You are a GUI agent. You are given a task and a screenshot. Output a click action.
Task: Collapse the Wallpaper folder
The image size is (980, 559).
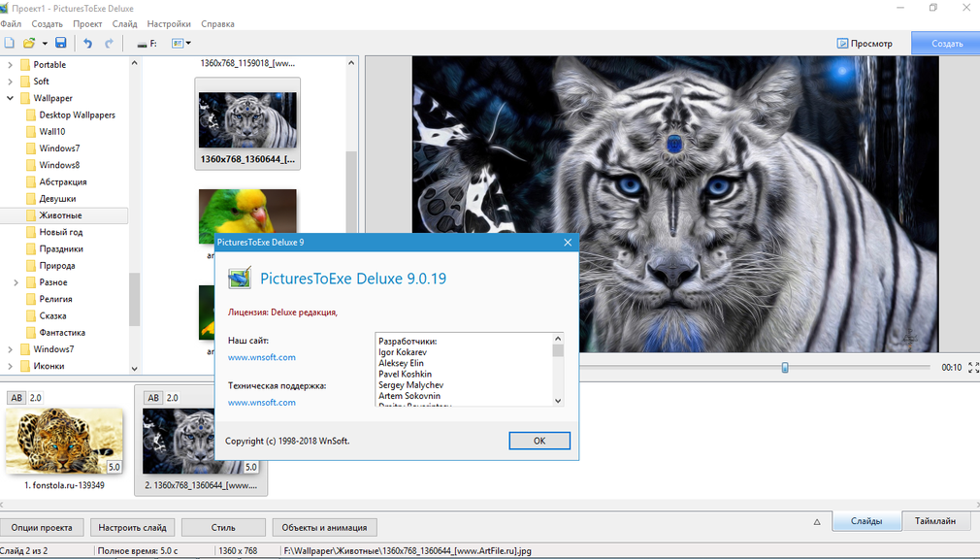coord(10,98)
